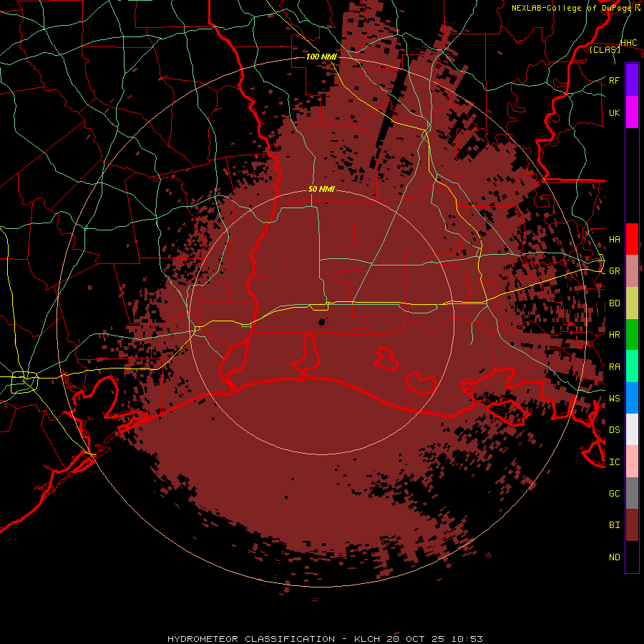The width and height of the screenshot is (644, 644).
Task: Click the RF purple legend swatch
Action: 632,80
